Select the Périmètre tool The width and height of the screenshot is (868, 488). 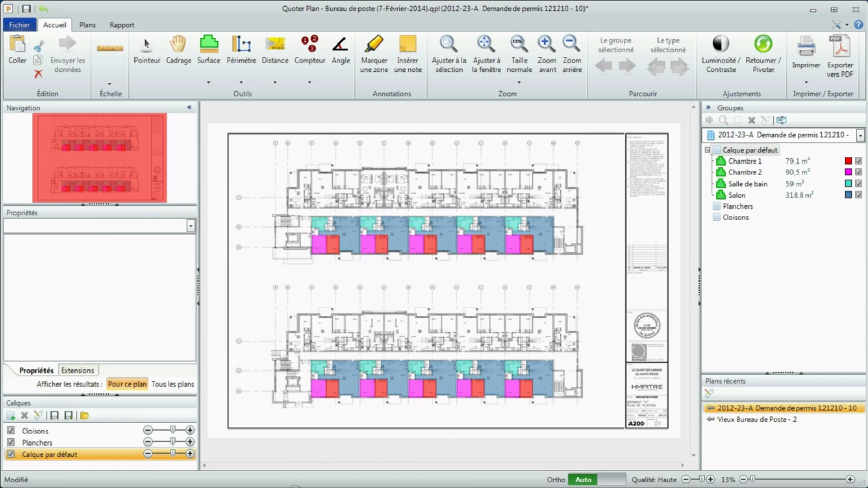pyautogui.click(x=241, y=50)
